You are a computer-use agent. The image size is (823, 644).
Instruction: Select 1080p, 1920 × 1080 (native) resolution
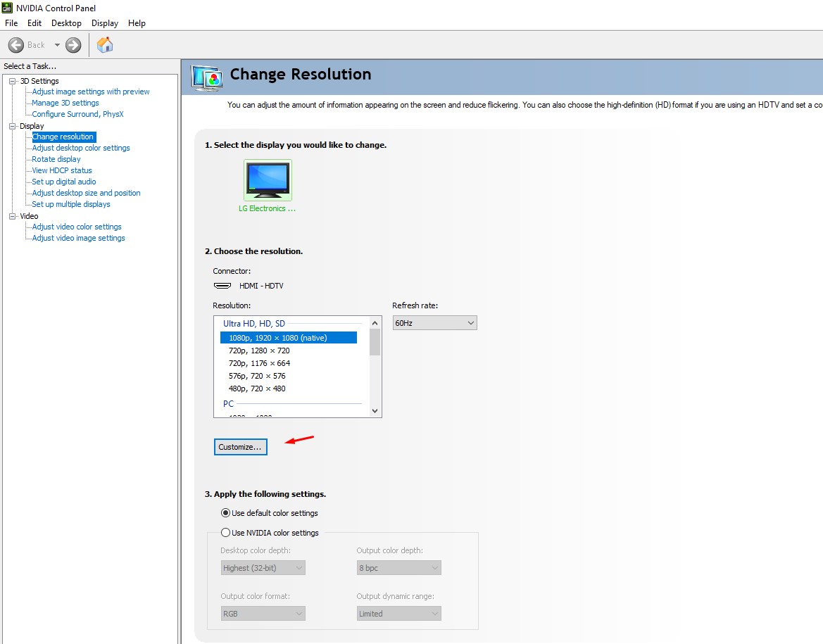288,337
